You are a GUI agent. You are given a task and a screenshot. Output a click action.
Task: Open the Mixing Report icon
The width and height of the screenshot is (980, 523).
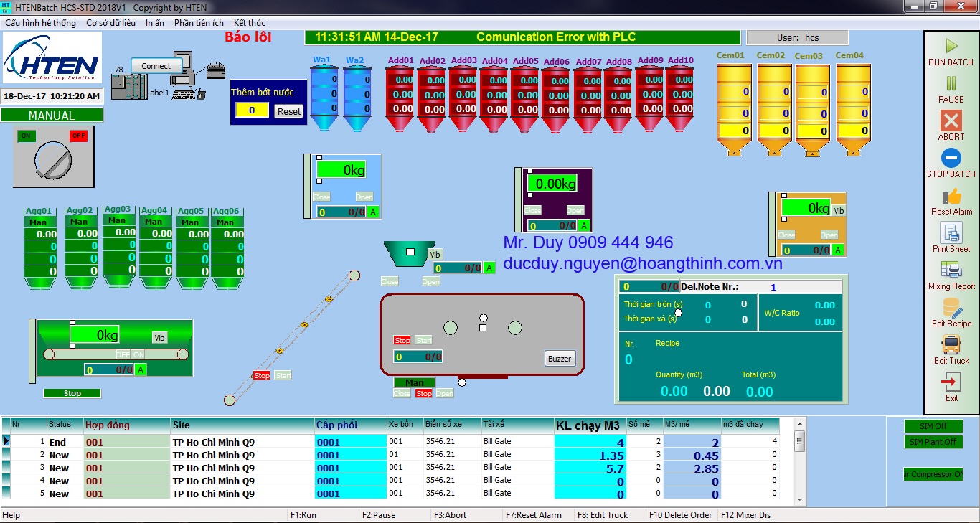[951, 270]
